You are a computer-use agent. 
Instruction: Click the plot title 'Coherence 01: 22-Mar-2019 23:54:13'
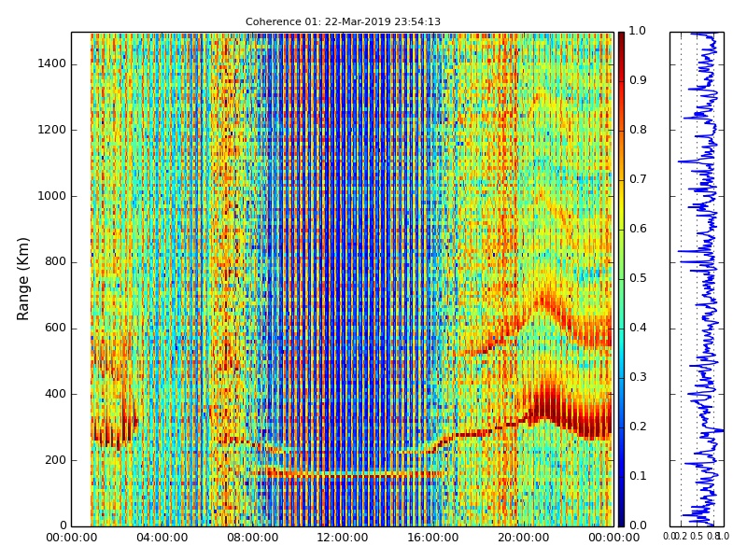[343, 21]
